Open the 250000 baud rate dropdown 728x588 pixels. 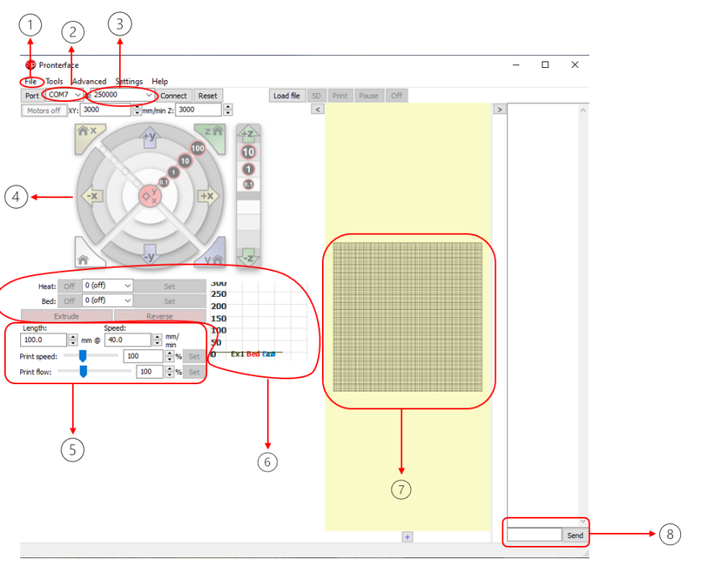(123, 95)
